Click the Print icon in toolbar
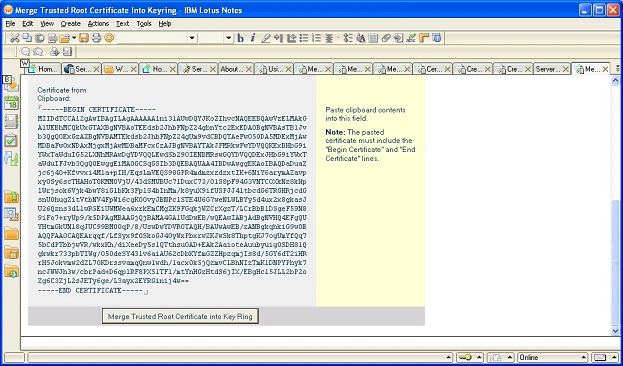 [96, 38]
